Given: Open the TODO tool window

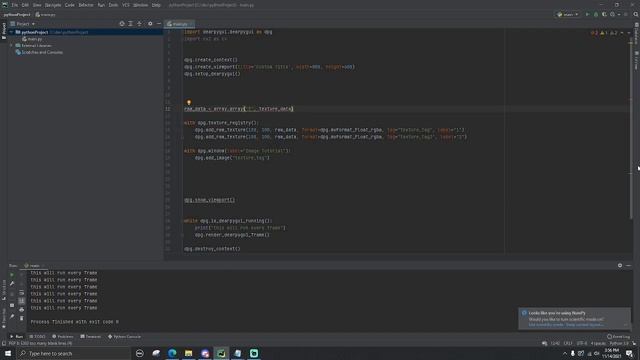Looking at the screenshot, I should click(38, 336).
